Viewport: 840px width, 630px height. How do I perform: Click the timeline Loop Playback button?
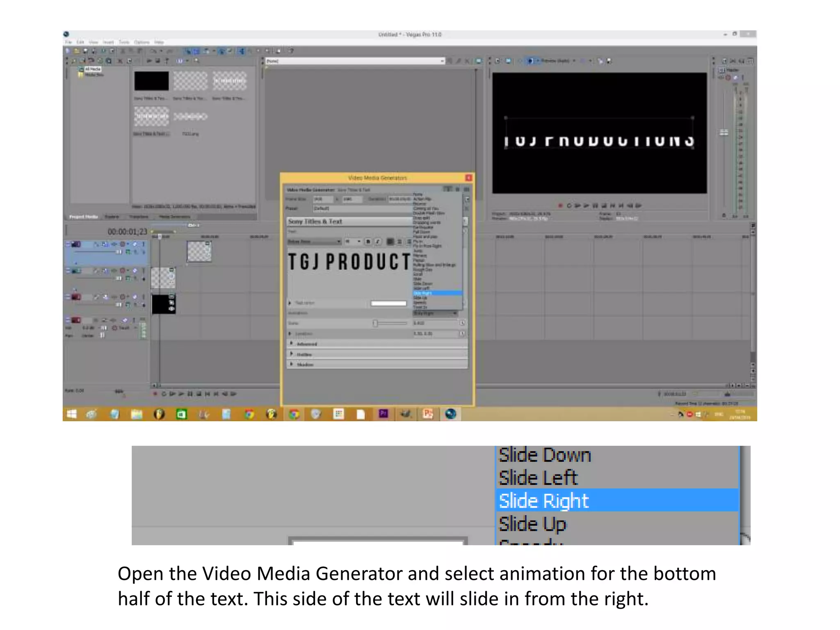point(164,394)
